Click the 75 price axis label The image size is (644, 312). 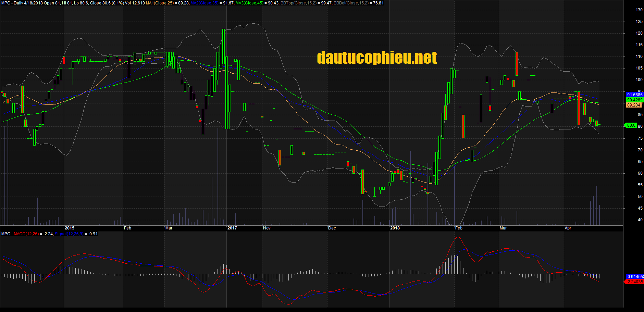(x=640, y=138)
